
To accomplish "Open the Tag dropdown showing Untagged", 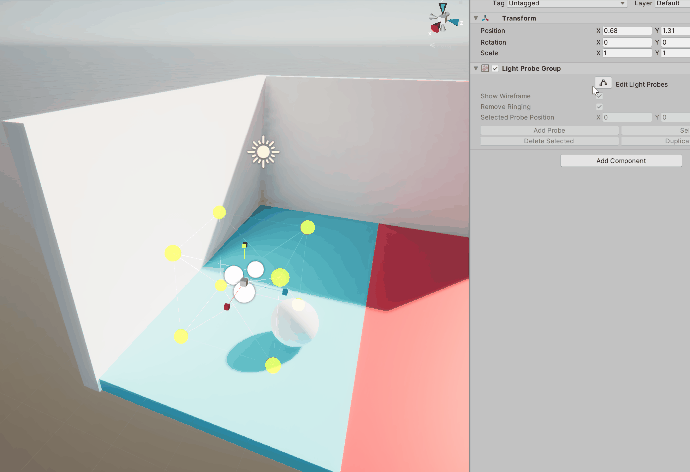I will [x=565, y=4].
